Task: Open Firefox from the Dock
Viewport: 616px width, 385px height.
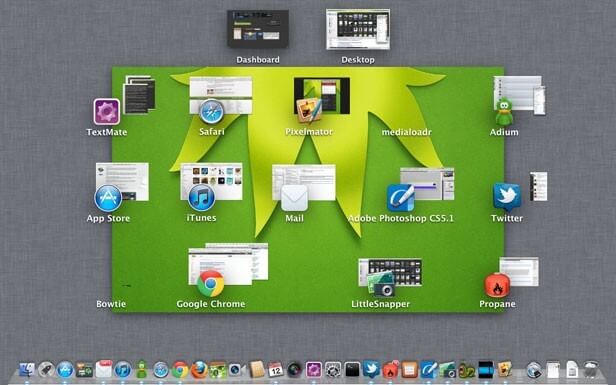Action: [x=199, y=370]
